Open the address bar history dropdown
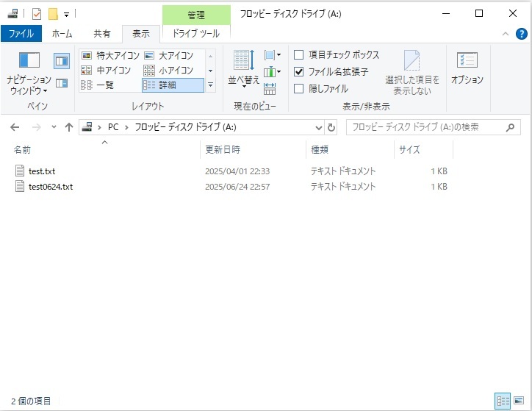 coord(319,128)
